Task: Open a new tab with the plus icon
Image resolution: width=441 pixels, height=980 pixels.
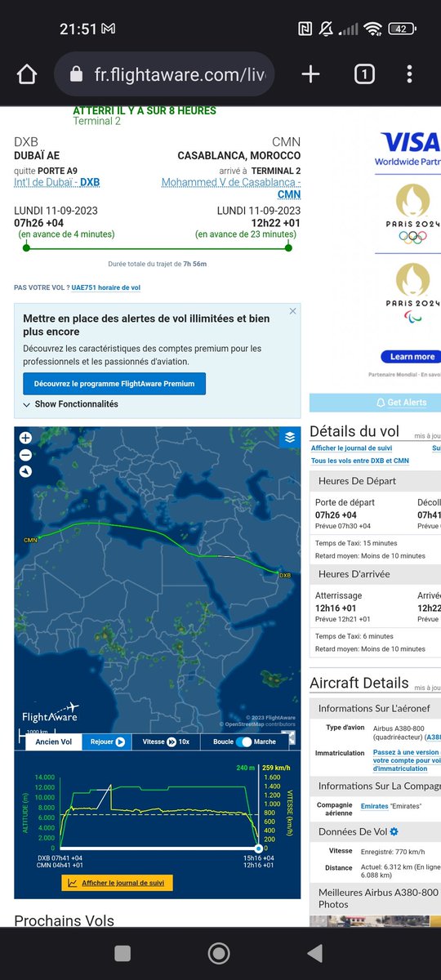Action: 310,74
